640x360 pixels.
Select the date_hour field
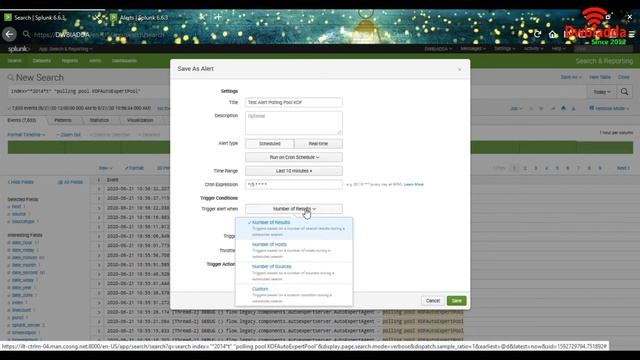coord(22,242)
